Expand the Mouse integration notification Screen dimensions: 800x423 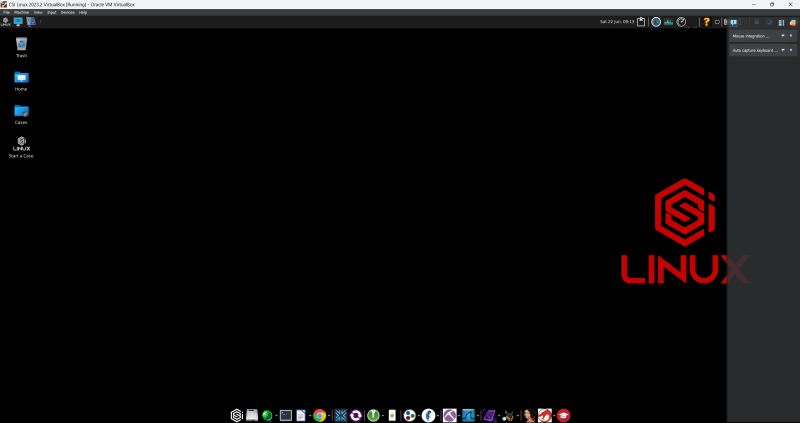pos(783,36)
